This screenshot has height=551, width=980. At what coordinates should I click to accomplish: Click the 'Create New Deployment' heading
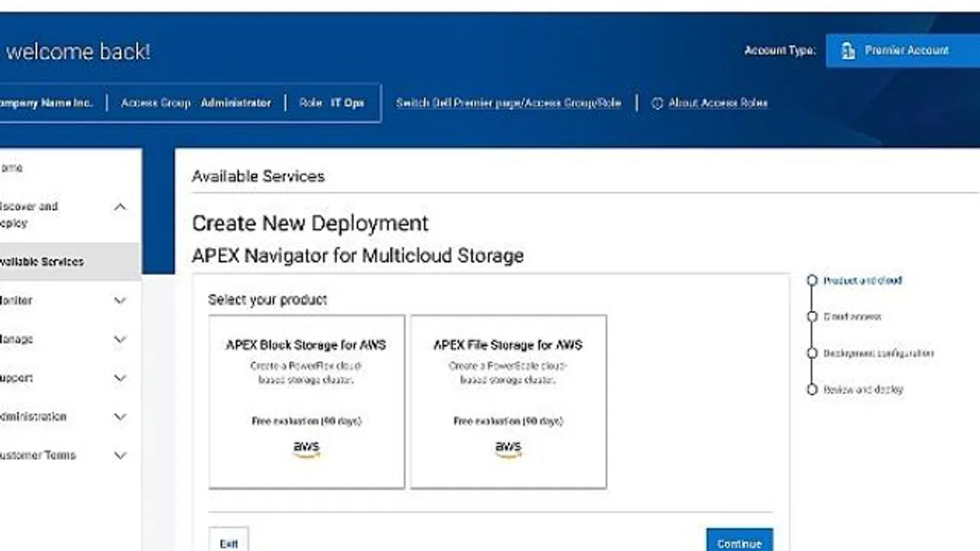coord(310,224)
